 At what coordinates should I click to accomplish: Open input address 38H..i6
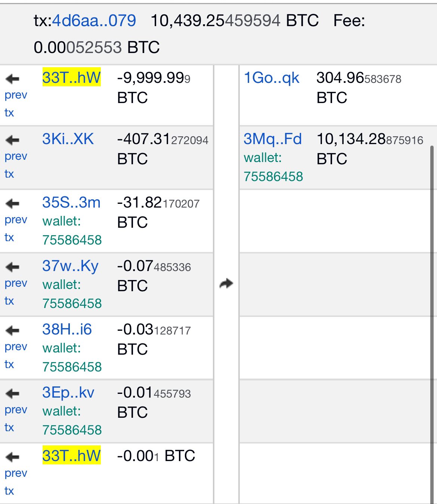click(x=67, y=329)
